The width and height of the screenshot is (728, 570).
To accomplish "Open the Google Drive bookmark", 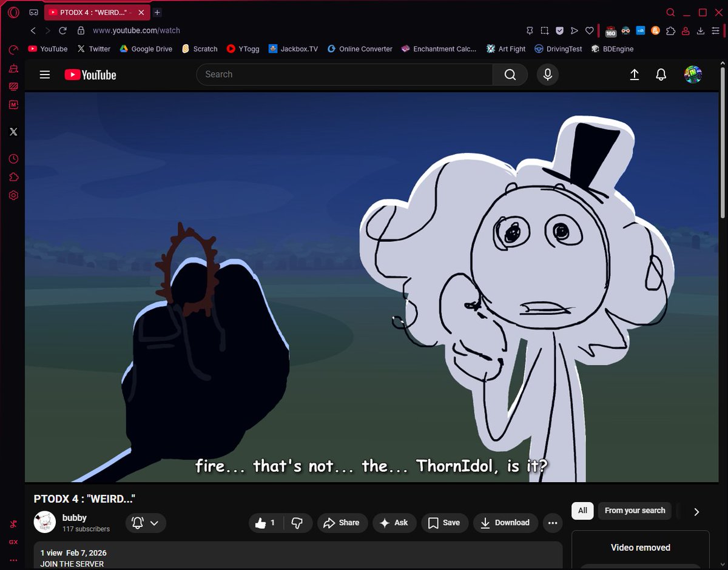I will (x=146, y=49).
